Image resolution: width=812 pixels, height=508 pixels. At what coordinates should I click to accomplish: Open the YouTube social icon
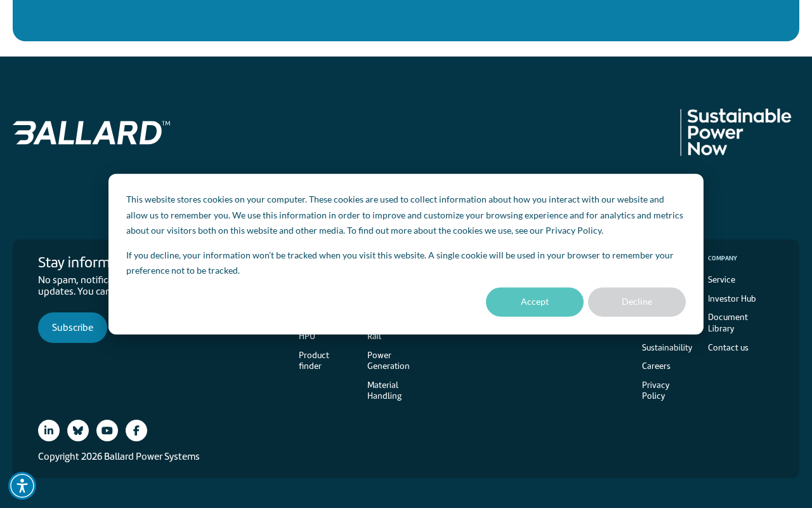click(107, 431)
